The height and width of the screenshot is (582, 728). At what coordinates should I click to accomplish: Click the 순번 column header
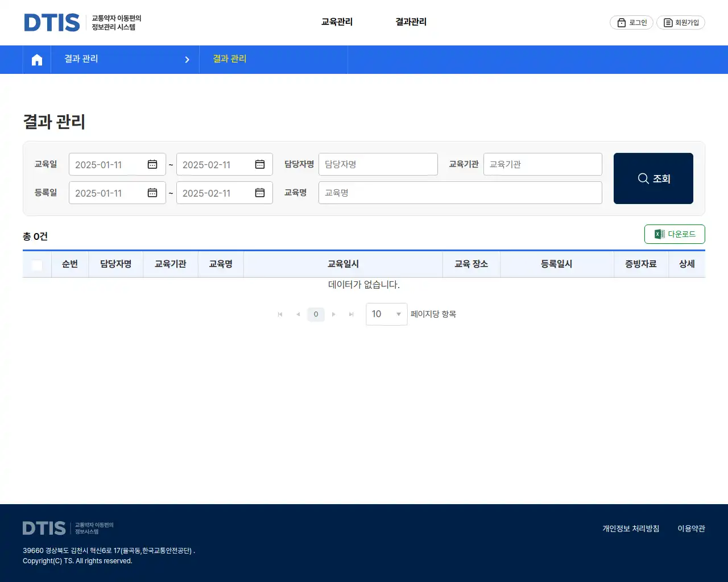(70, 264)
